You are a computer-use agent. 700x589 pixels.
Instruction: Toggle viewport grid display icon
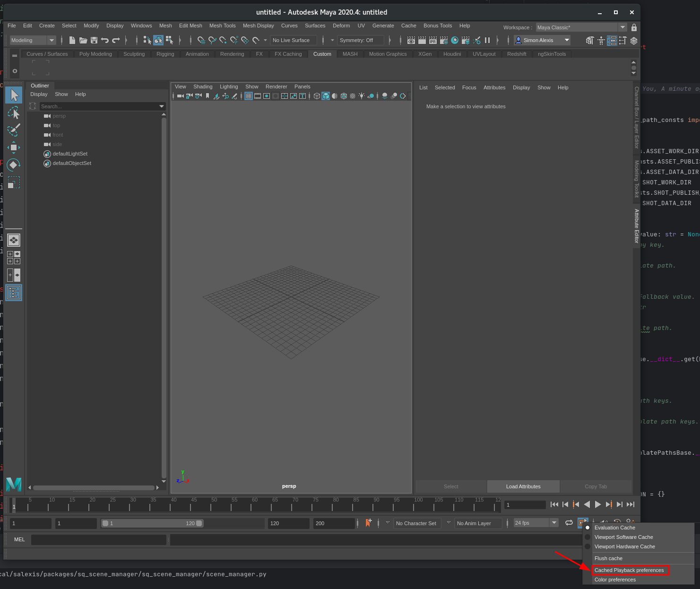click(x=249, y=96)
